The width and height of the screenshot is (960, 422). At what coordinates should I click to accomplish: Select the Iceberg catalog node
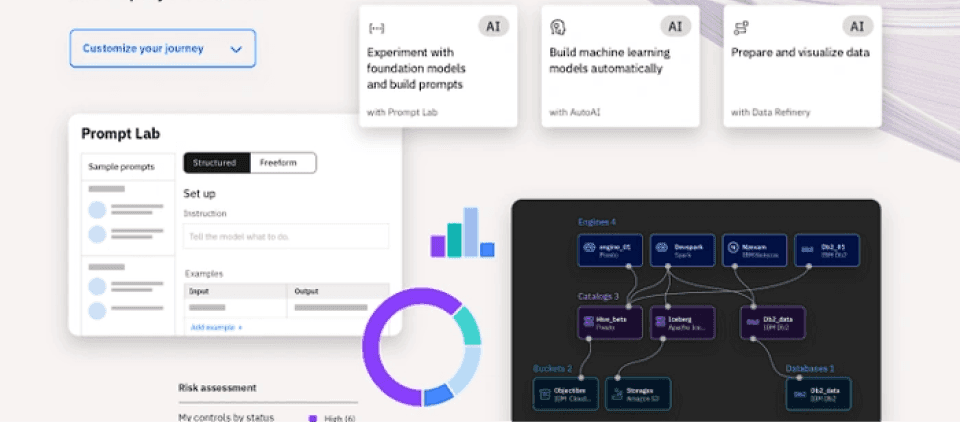[x=682, y=322]
